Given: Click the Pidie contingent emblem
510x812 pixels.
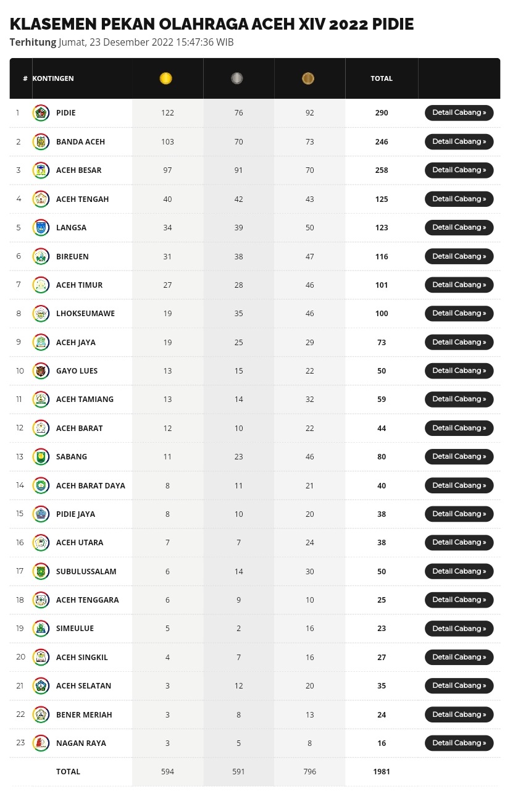Looking at the screenshot, I should [41, 113].
